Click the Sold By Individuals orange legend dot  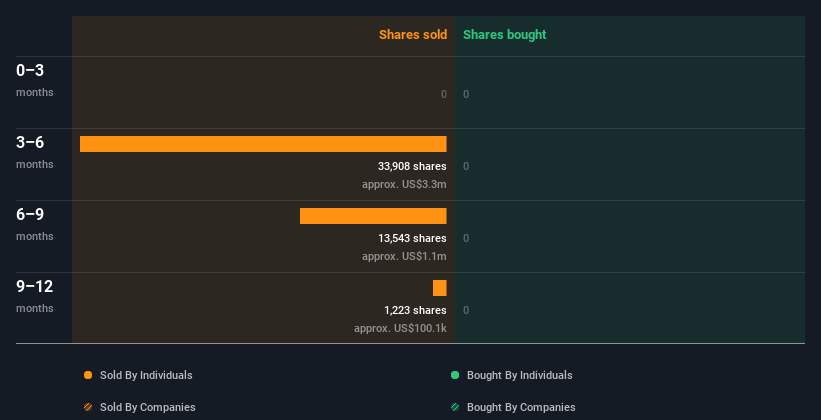[88, 375]
